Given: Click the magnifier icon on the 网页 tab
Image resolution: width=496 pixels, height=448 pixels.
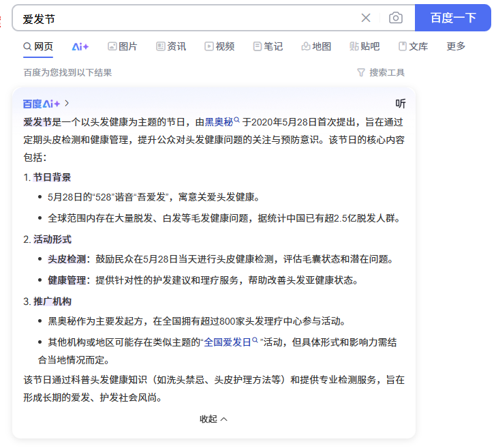Looking at the screenshot, I should (x=27, y=46).
